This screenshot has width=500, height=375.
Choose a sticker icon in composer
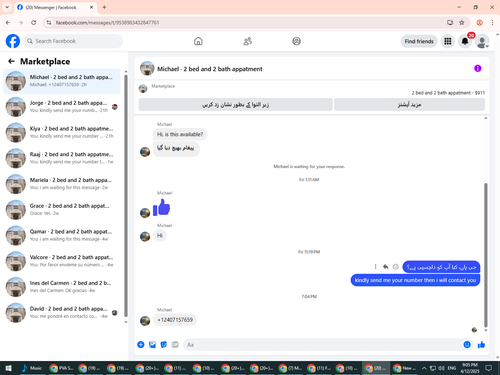(164, 345)
